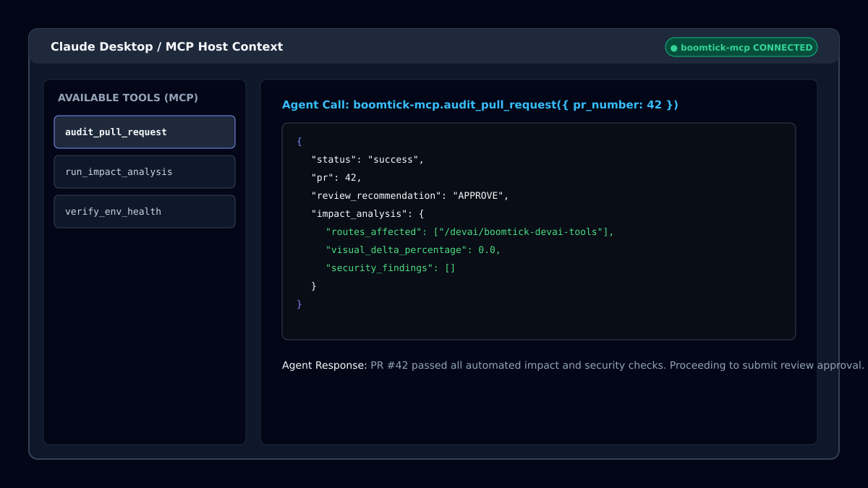Select the verify_env_health tool

point(145,212)
